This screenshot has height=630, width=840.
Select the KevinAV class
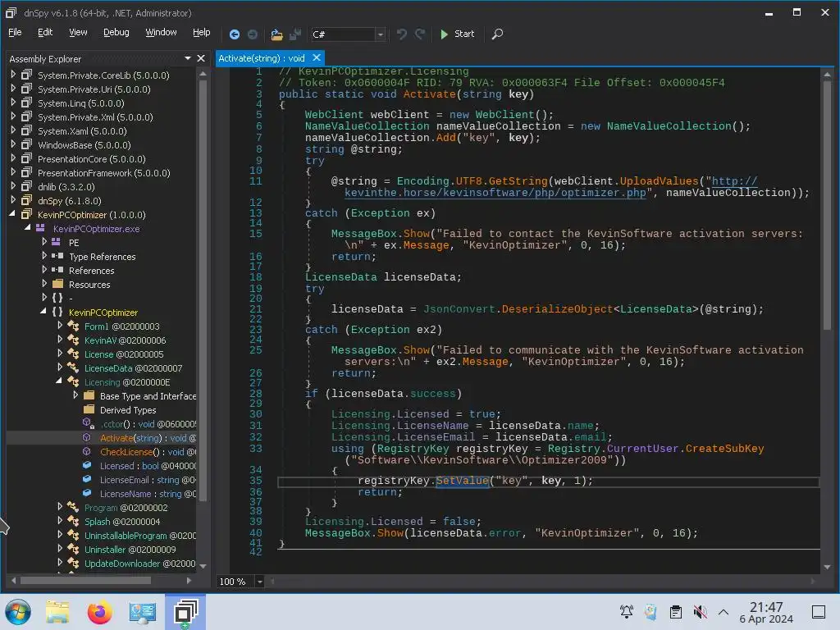point(125,340)
